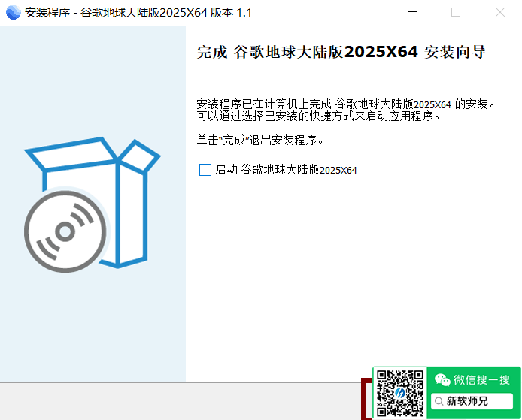522x420 pixels.
Task: Click the disabled maximize window button
Action: tap(456, 12)
